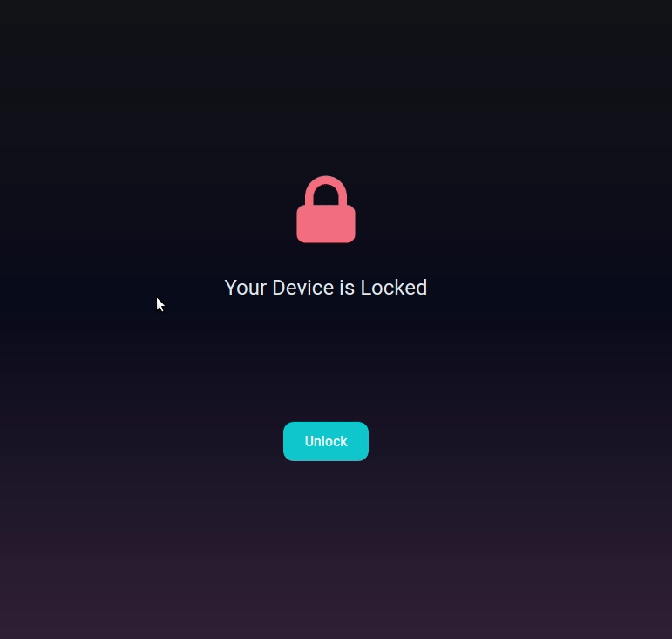Click the word 'Your' in the lock message
The width and height of the screenshot is (672, 639).
(x=246, y=287)
